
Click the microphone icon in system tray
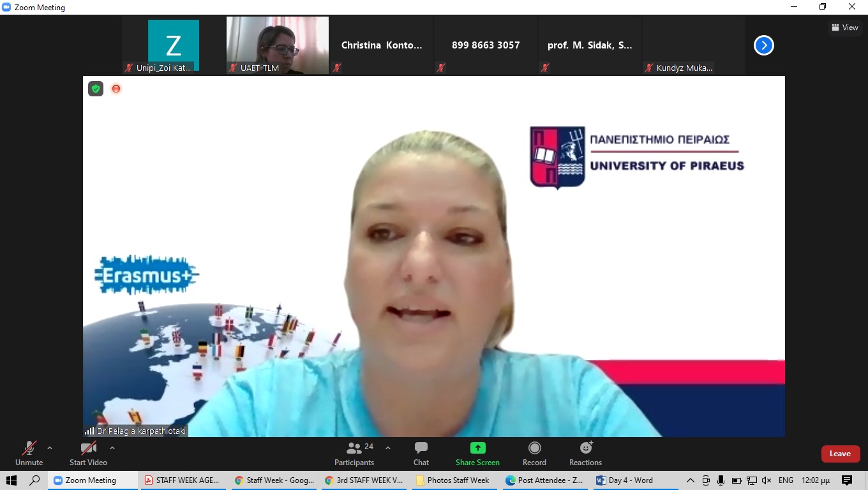point(721,480)
